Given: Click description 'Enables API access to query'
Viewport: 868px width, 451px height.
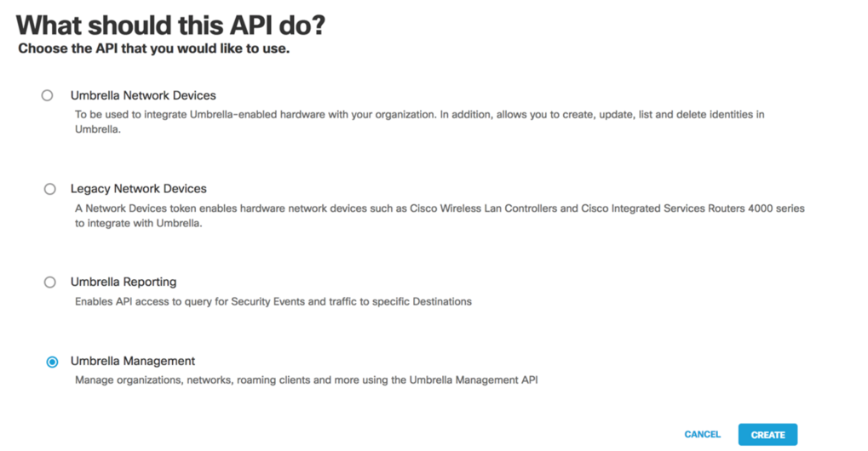Looking at the screenshot, I should [273, 302].
